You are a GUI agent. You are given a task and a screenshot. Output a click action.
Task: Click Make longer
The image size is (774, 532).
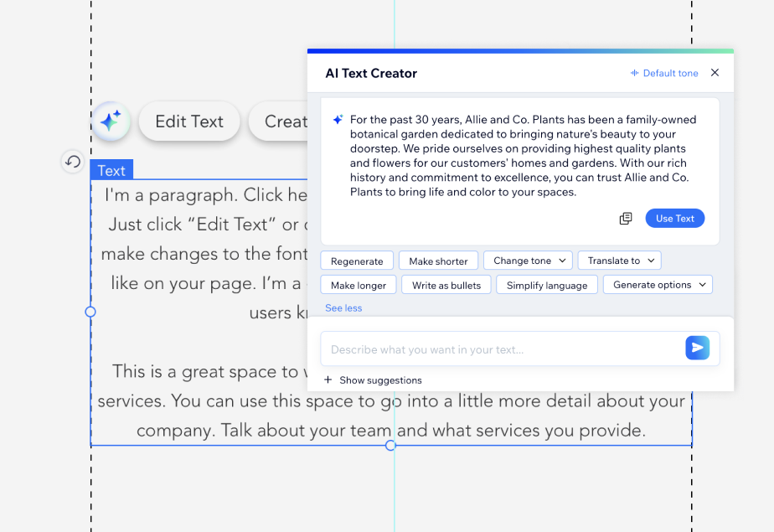pos(359,285)
